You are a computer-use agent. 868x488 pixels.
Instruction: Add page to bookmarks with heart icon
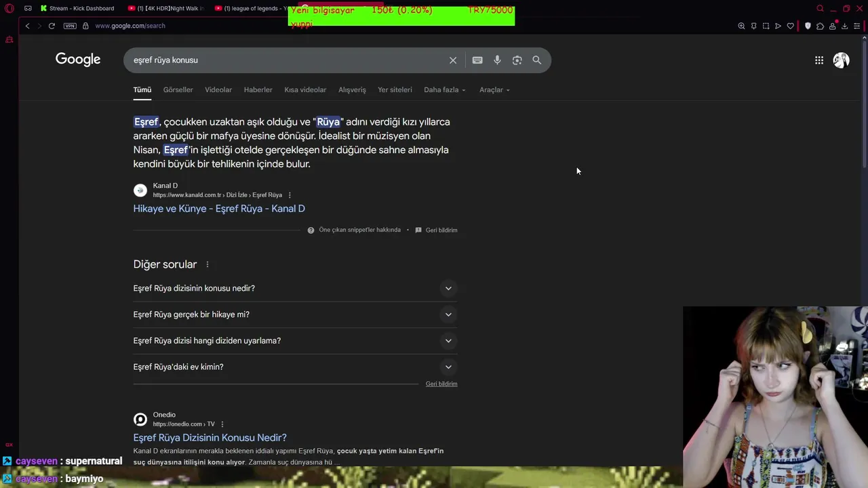(x=790, y=26)
